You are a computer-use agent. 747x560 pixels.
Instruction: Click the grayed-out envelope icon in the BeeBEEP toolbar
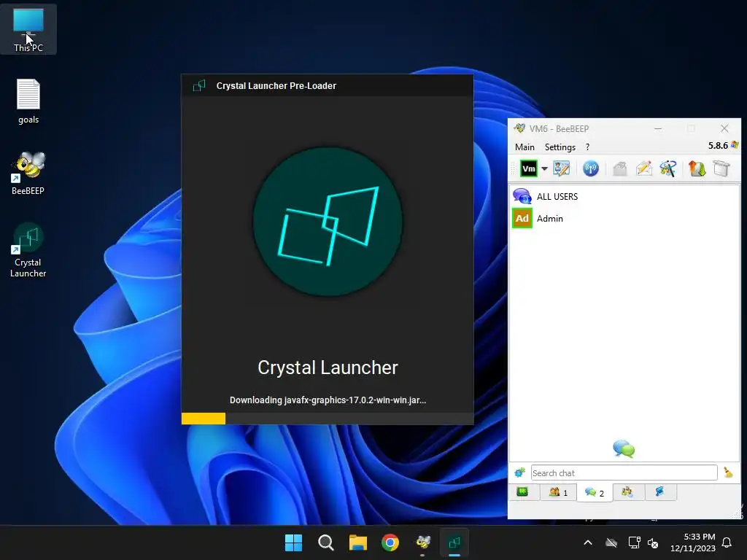tap(619, 168)
